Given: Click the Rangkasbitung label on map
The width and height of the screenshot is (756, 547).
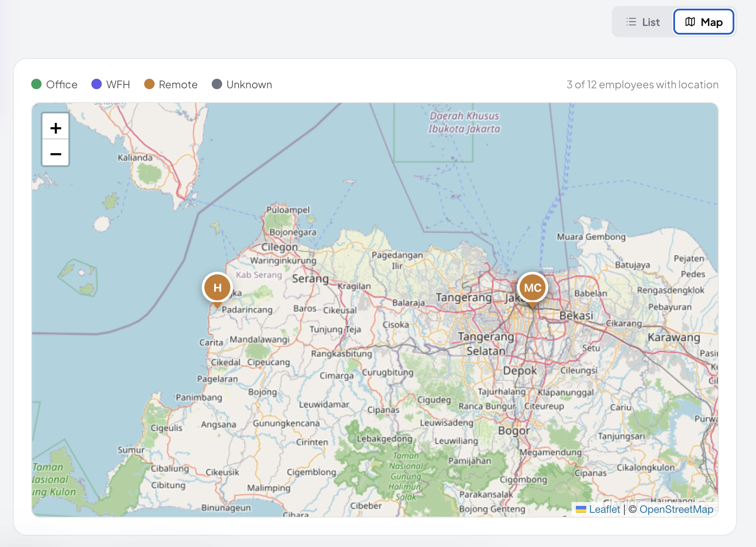Looking at the screenshot, I should coord(341,354).
